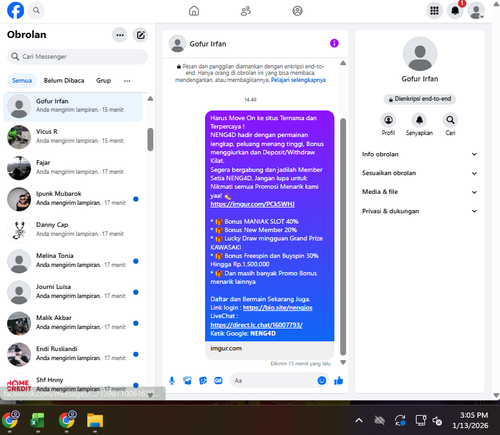Screen dimensions: 500x435
Task: Click Dienkripsi end-to-end badge
Action: [x=420, y=99]
